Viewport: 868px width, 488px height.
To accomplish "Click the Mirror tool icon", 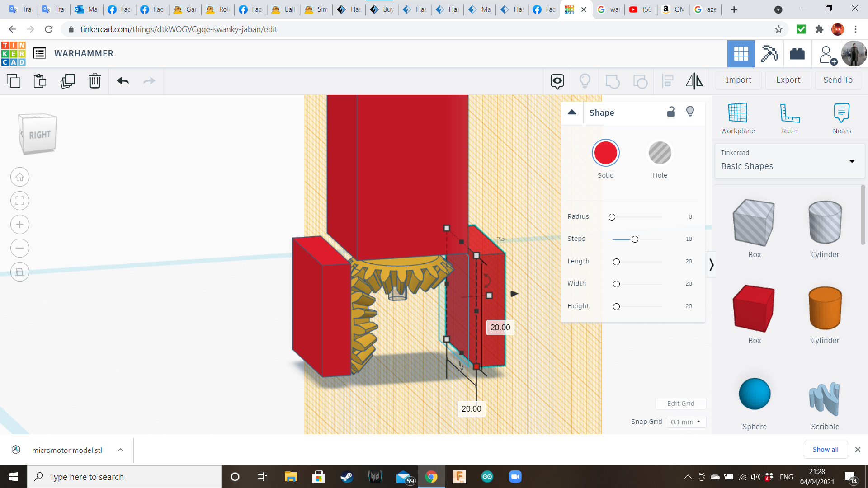I will [x=694, y=81].
